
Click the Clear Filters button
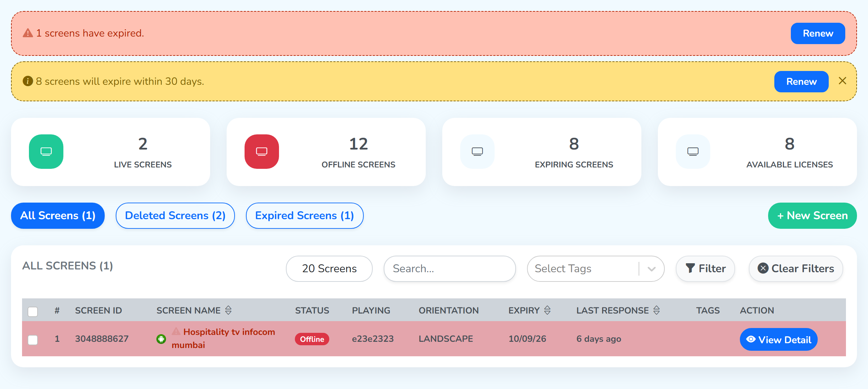[796, 269]
